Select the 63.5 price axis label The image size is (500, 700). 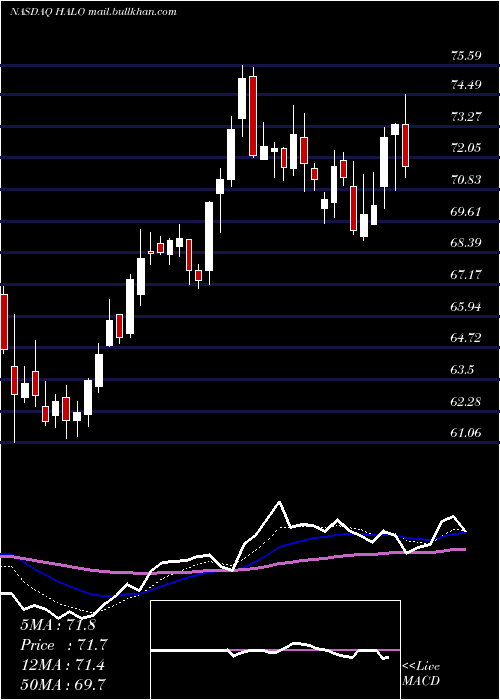point(462,370)
